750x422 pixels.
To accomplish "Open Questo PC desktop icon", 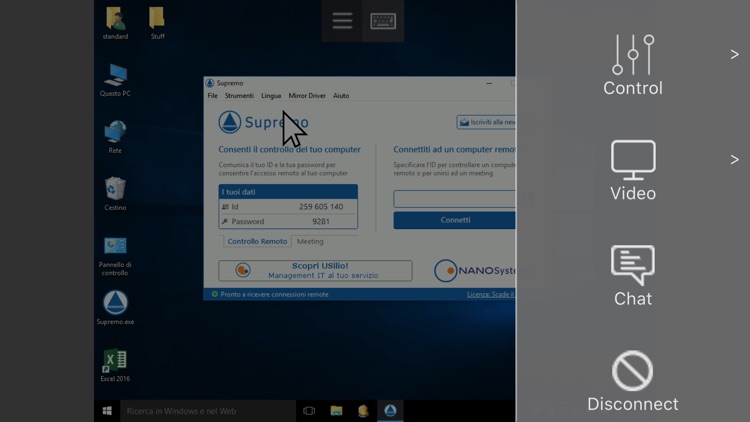I will 115,80.
